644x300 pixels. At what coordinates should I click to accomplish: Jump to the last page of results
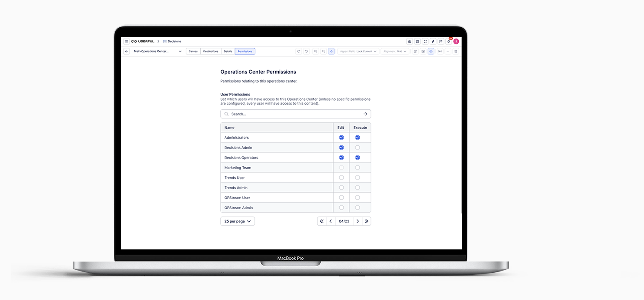(367, 221)
